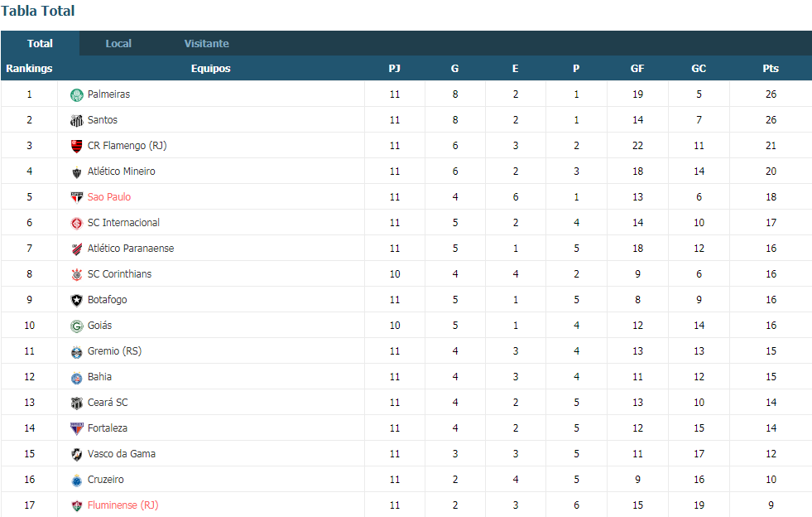This screenshot has height=517, width=812.
Task: Click the Sao Paulo crest icon
Action: coord(77,197)
